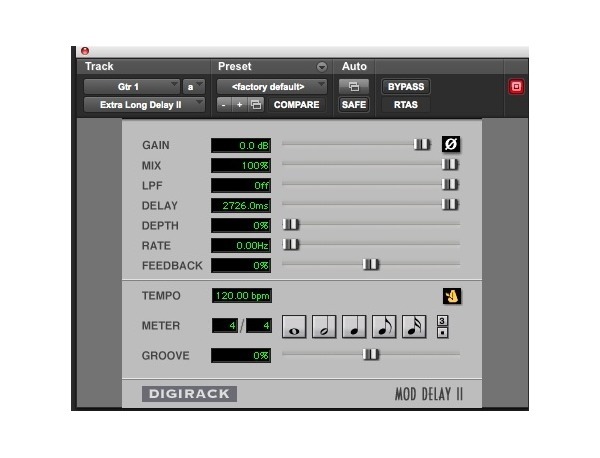Select the sixteenth note duration
This screenshot has height=458, width=600.
point(414,327)
